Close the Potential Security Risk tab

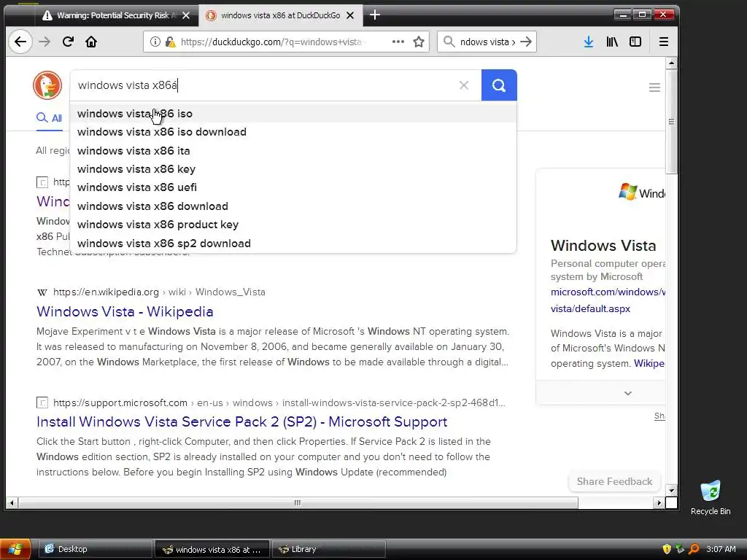pyautogui.click(x=186, y=15)
